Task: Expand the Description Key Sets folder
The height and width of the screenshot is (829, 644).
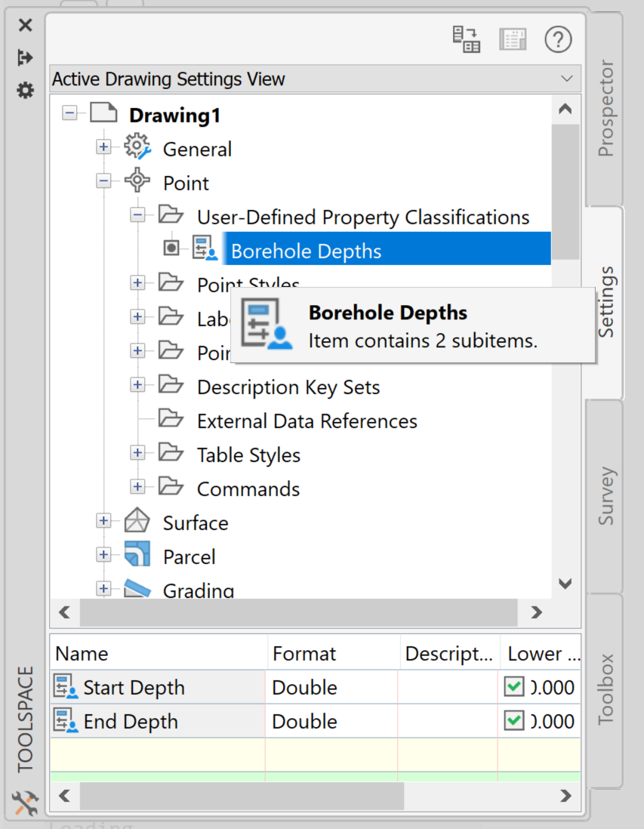Action: point(137,384)
